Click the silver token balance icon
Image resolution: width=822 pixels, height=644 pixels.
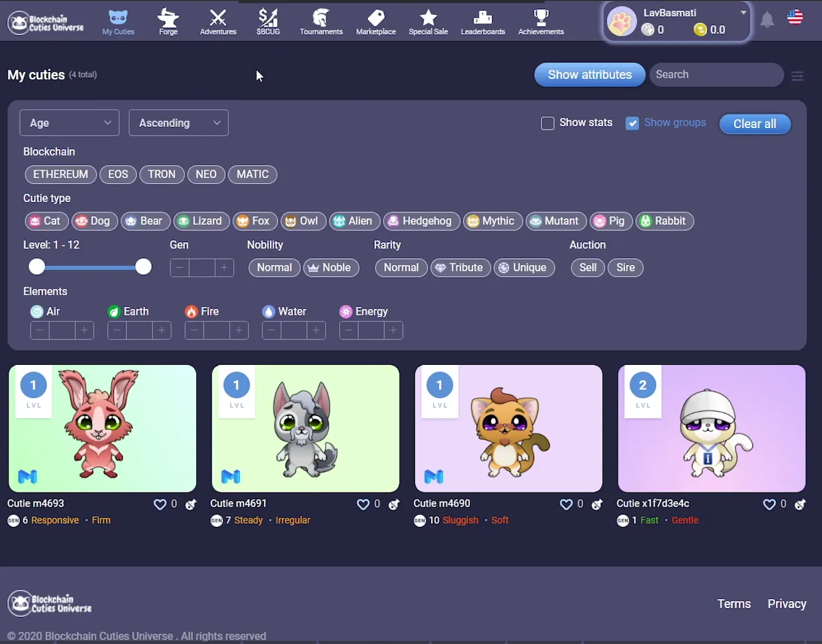[x=647, y=30]
